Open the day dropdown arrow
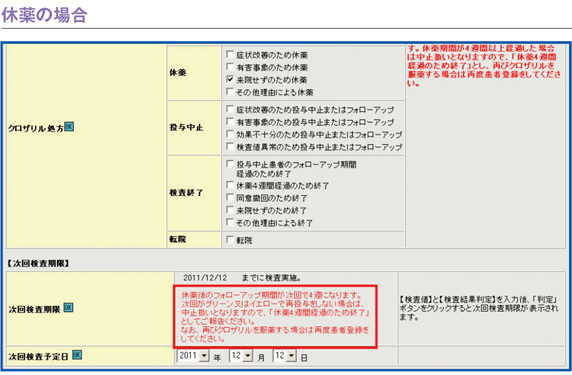 click(292, 355)
